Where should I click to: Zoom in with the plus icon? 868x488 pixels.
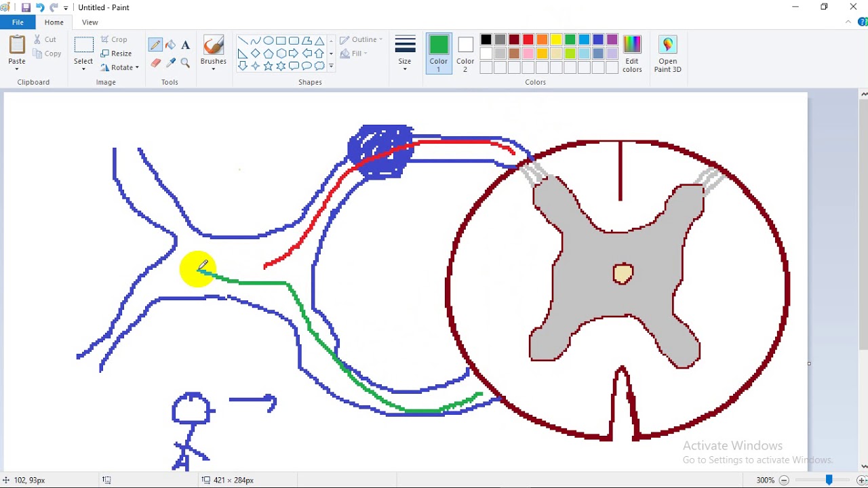[x=861, y=480]
